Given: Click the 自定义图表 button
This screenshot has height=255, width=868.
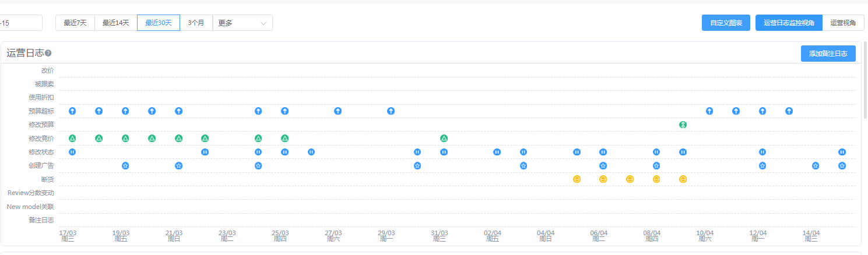Looking at the screenshot, I should 726,23.
